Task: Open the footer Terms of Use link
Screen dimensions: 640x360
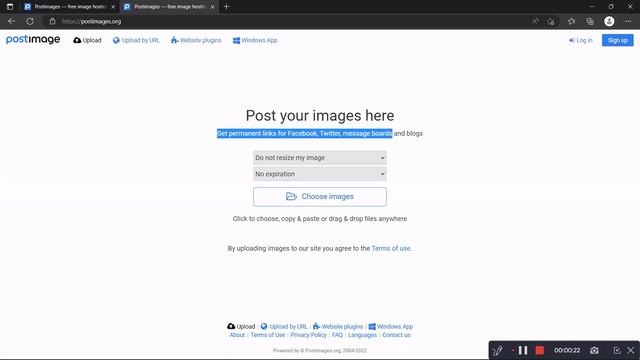Action: (268, 335)
